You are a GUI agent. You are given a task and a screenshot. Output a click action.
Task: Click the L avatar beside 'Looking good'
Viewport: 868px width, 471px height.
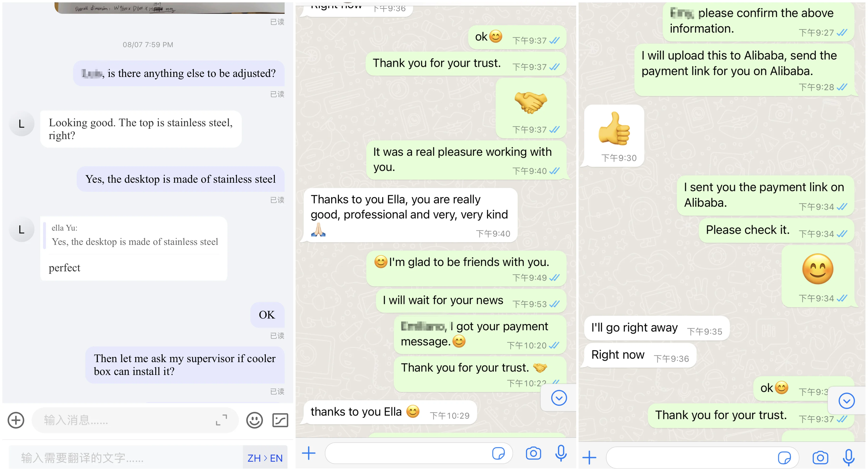22,124
